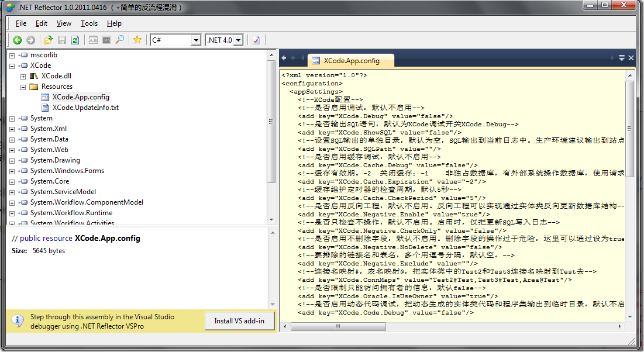Click the XCode.dll assembly icon

(x=34, y=76)
